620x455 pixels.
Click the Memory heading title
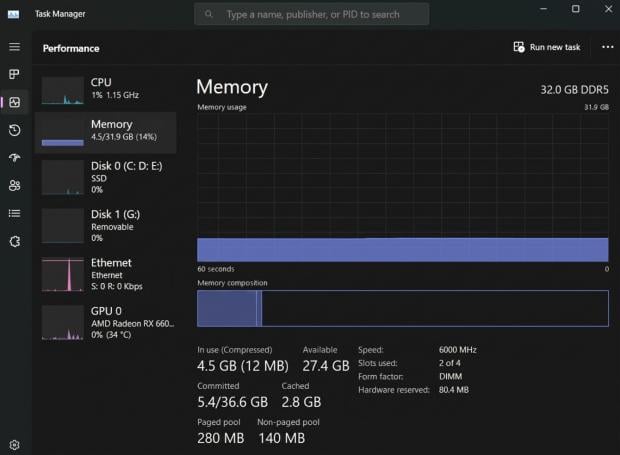coord(232,87)
